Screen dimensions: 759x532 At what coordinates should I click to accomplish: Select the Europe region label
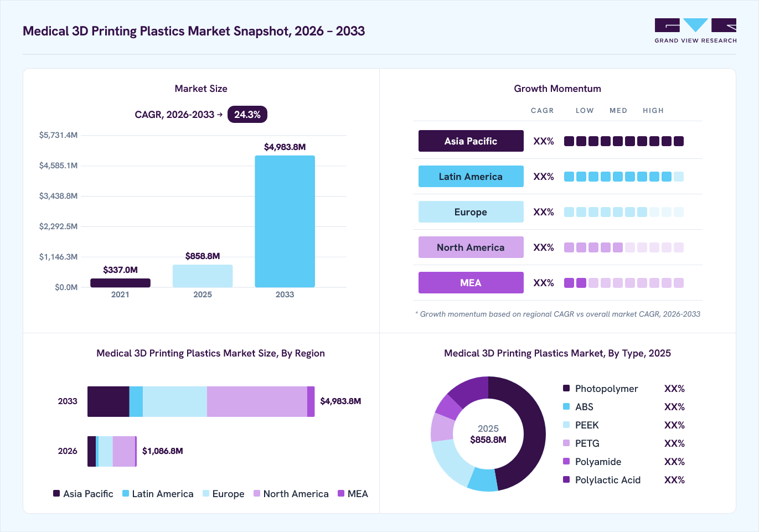point(471,212)
